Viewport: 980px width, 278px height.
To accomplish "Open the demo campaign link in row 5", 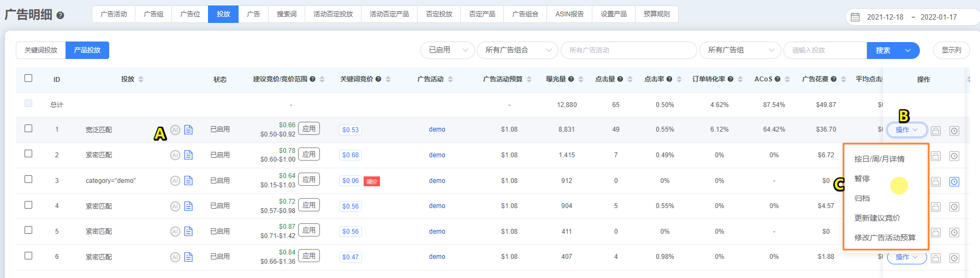I will [437, 232].
